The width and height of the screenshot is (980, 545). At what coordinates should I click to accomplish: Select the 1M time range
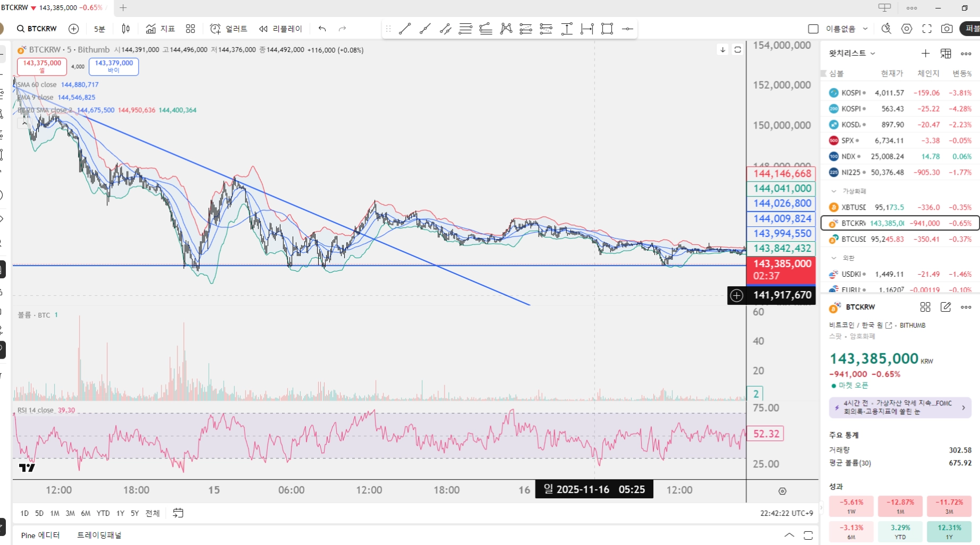(x=55, y=513)
